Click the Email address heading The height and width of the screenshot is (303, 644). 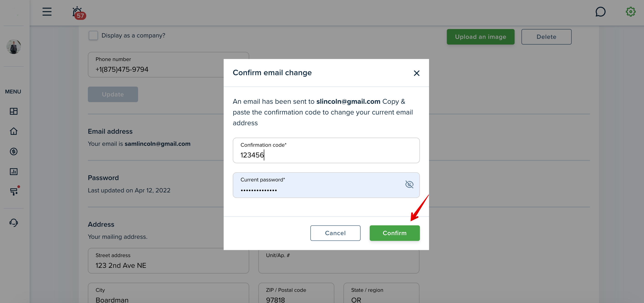pos(110,131)
